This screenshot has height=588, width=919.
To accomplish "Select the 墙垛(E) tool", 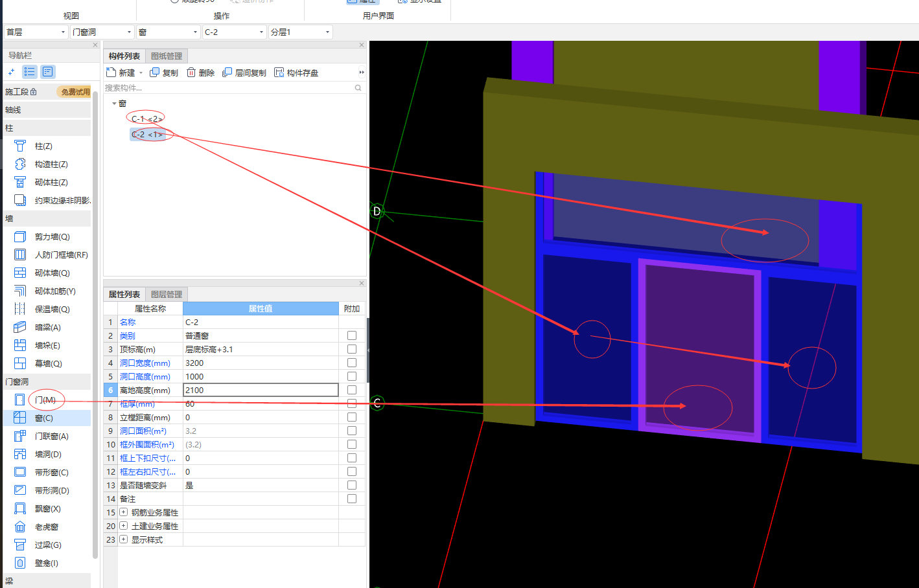I will coord(47,346).
